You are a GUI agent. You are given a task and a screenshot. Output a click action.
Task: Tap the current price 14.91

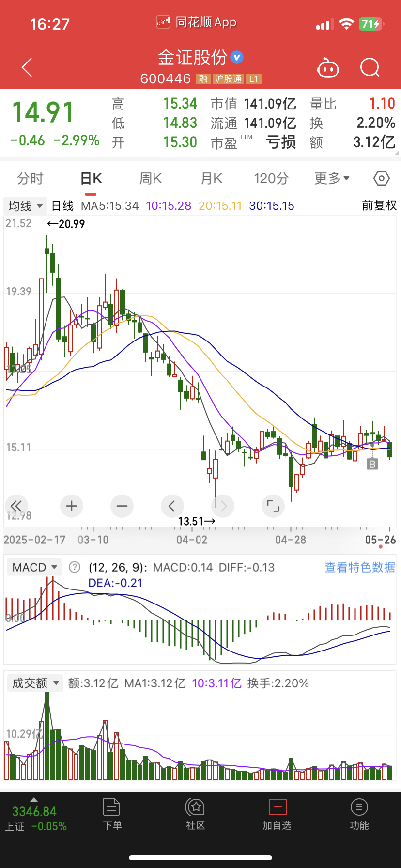[43, 112]
